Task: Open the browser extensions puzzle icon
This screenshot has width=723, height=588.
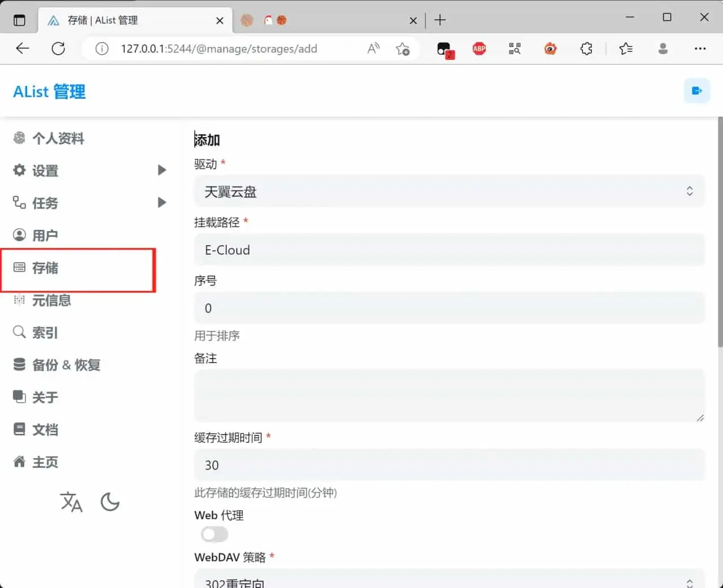Action: click(586, 49)
